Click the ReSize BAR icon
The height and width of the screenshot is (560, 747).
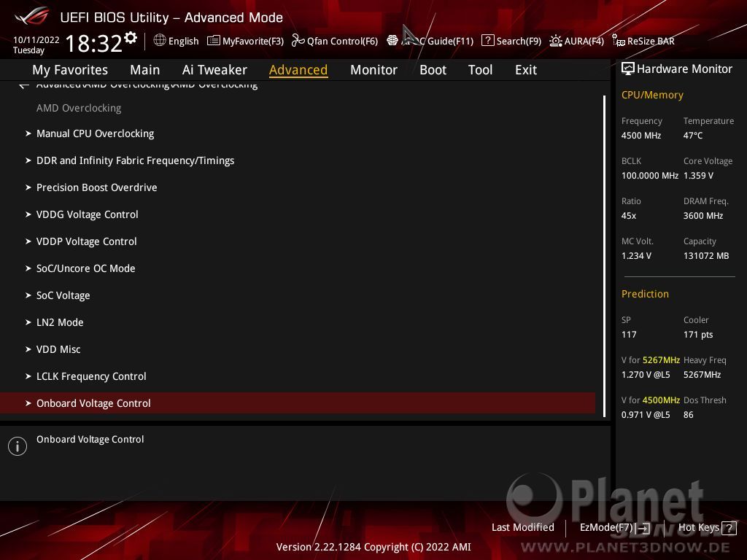tap(619, 41)
